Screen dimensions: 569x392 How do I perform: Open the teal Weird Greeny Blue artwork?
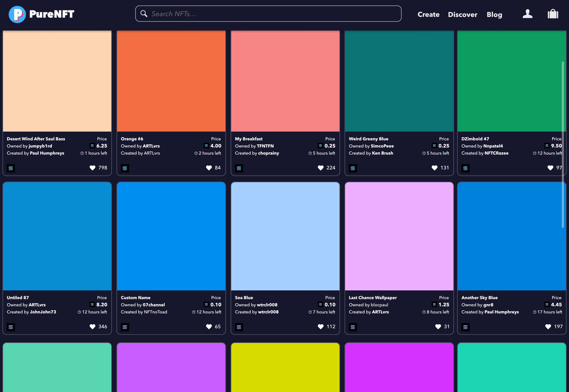pos(399,81)
